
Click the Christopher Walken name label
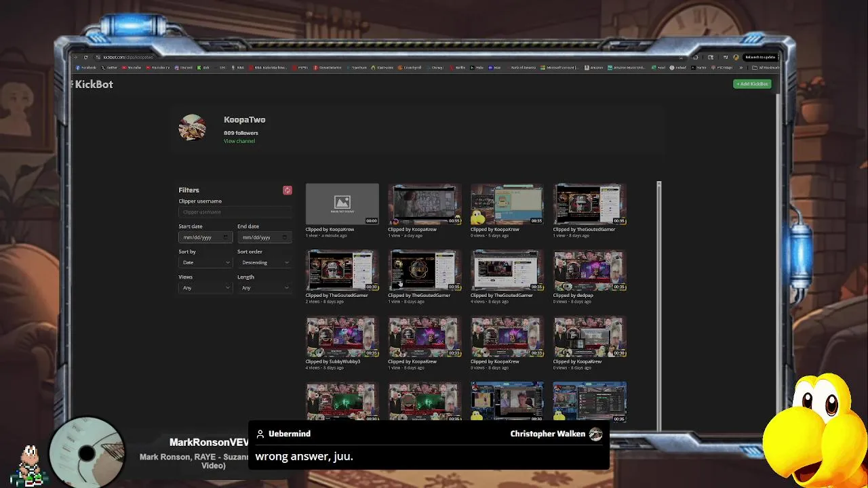click(x=547, y=434)
